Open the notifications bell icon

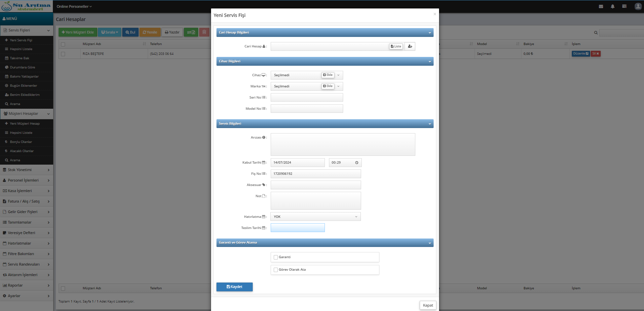click(612, 6)
